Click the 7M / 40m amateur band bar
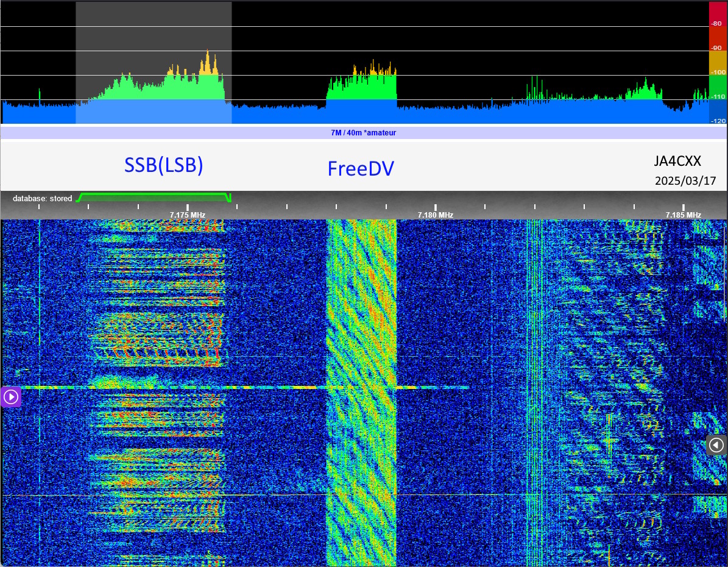 (x=364, y=133)
